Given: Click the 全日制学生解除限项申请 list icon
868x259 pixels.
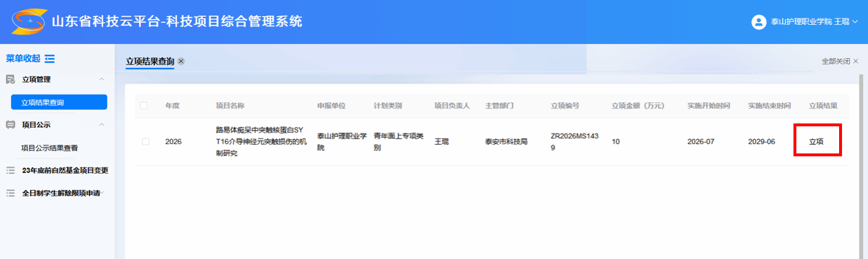Looking at the screenshot, I should (10, 193).
